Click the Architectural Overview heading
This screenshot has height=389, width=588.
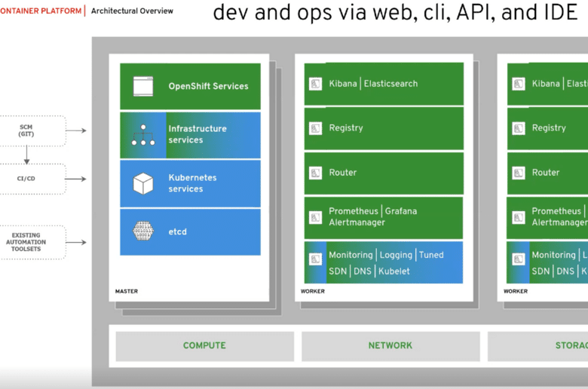[132, 11]
